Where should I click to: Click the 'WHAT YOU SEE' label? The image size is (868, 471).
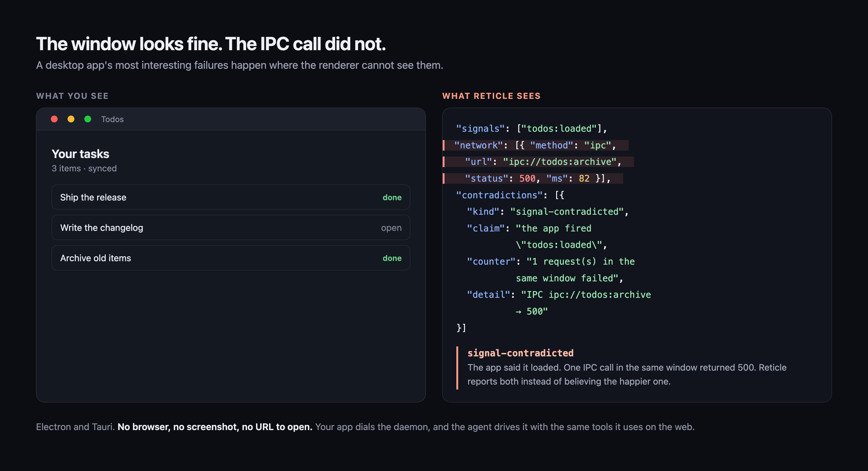pos(72,96)
